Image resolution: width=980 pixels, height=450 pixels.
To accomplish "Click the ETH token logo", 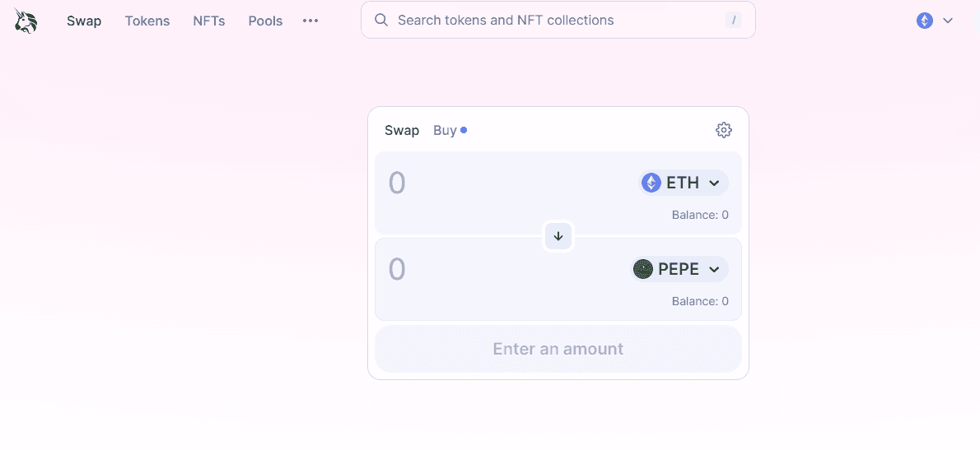I will pos(651,183).
